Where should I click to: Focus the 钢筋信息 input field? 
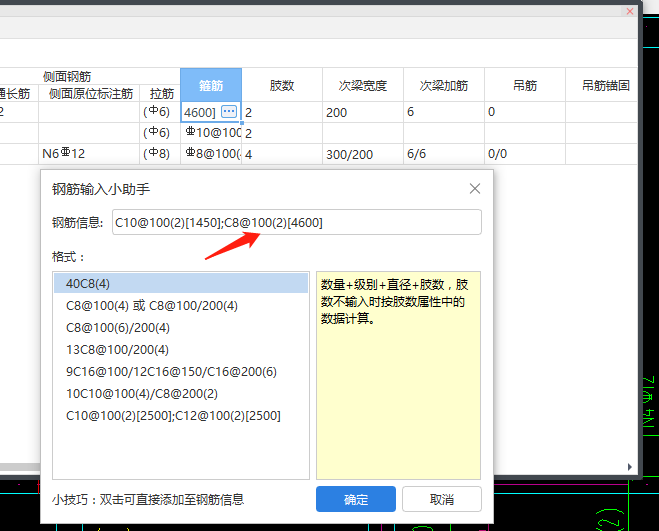[x=297, y=222]
